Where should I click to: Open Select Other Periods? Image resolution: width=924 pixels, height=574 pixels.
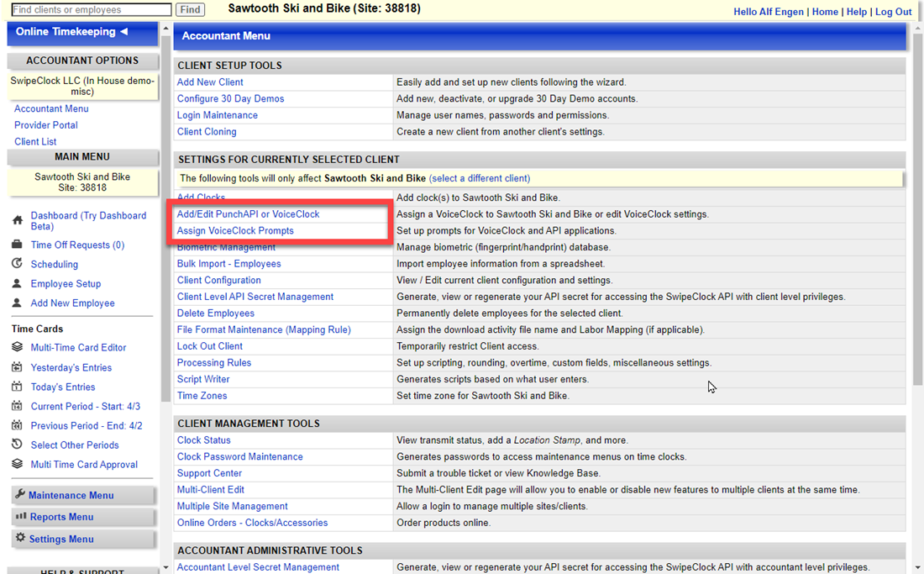point(74,445)
